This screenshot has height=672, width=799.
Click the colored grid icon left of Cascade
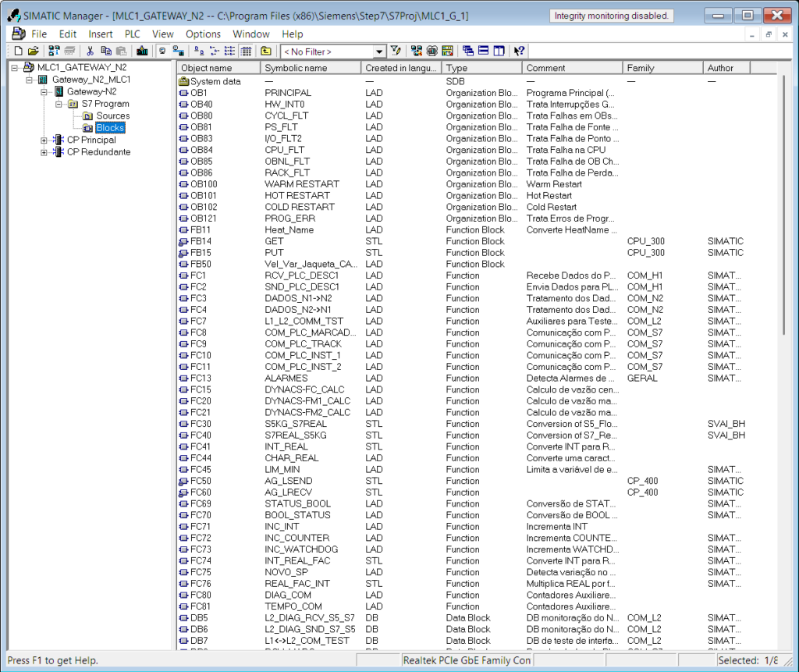point(447,51)
